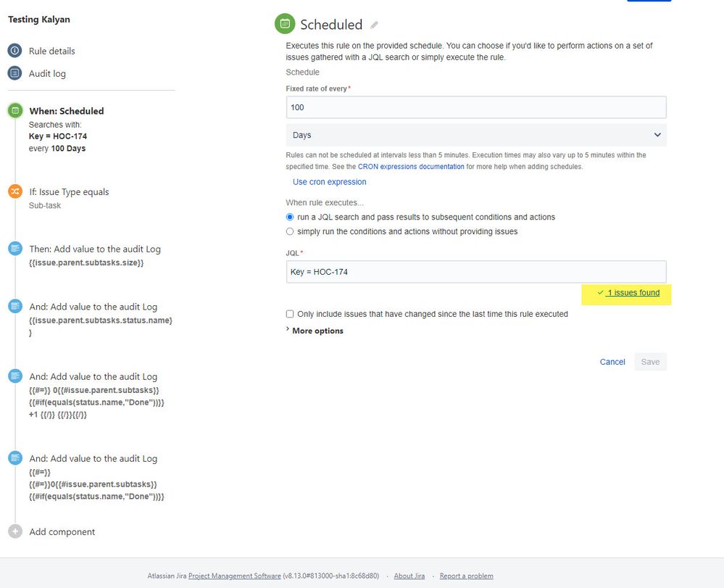Open the Use cron expression link
This screenshot has height=588, width=724.
[329, 182]
